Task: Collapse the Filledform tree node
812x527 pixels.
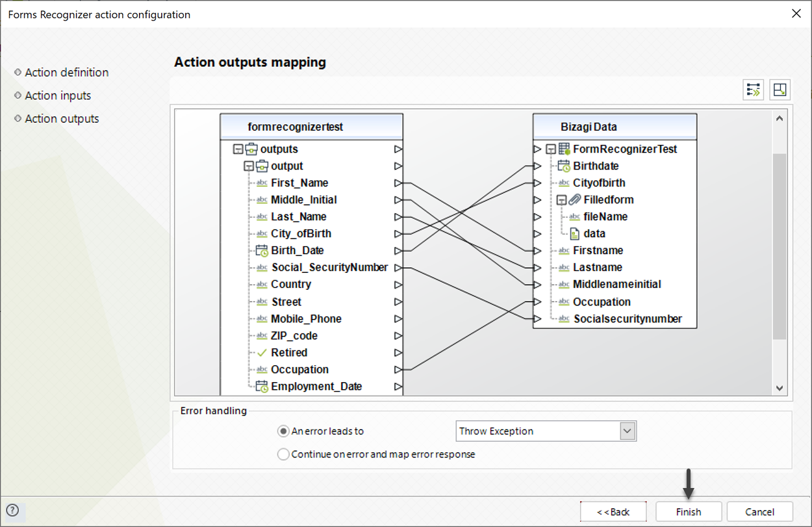Action: tap(561, 199)
